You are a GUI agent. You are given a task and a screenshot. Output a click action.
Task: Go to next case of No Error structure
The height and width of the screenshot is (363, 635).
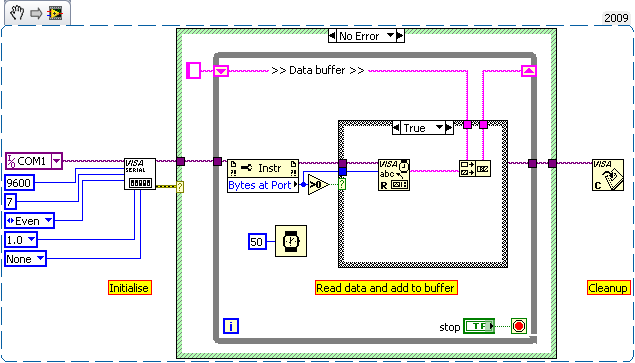(x=400, y=36)
